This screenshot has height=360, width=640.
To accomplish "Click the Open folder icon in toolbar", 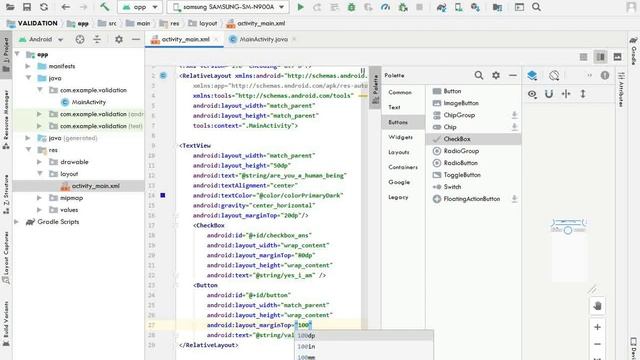I will pos(10,7).
